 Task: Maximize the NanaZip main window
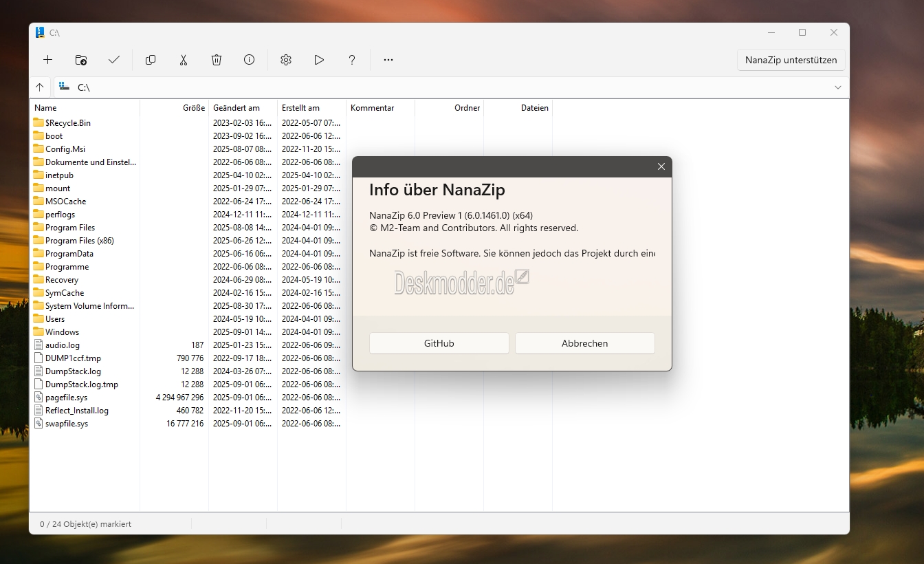(802, 32)
